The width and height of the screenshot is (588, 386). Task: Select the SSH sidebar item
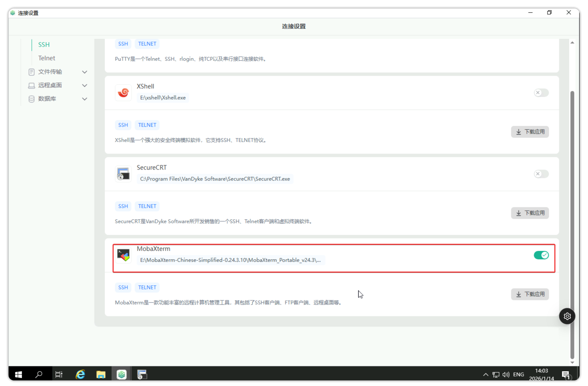tap(44, 45)
